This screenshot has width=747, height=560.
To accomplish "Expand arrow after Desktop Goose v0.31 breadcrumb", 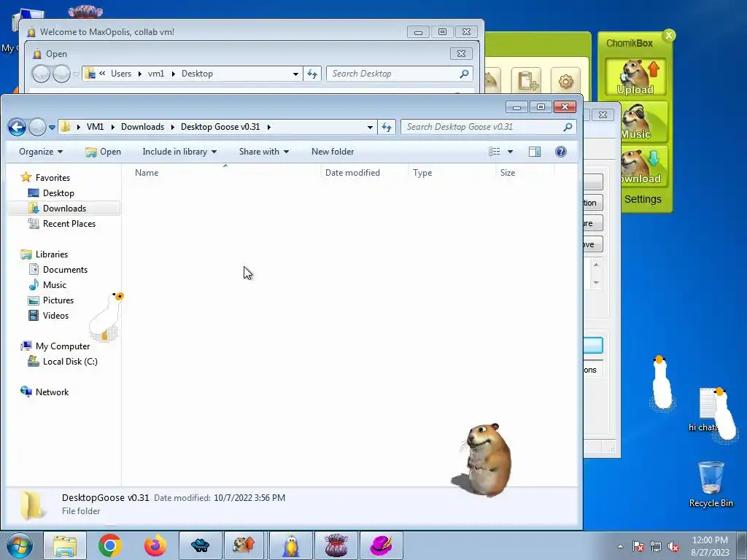I will point(268,127).
